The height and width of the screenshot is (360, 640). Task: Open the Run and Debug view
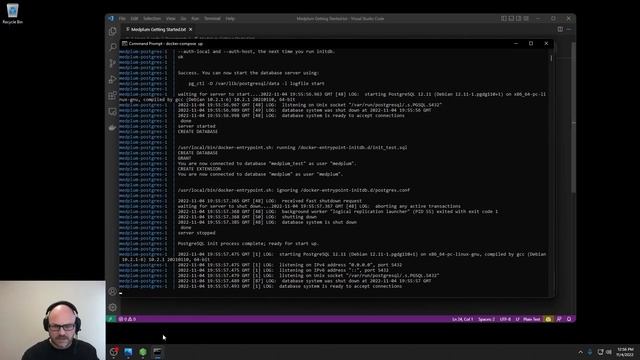coord(113,79)
